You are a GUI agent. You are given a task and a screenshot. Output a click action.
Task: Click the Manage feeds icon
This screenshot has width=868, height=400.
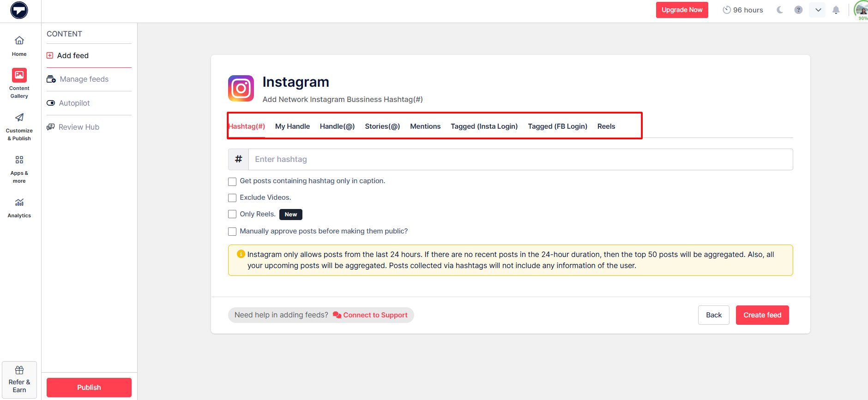click(51, 79)
